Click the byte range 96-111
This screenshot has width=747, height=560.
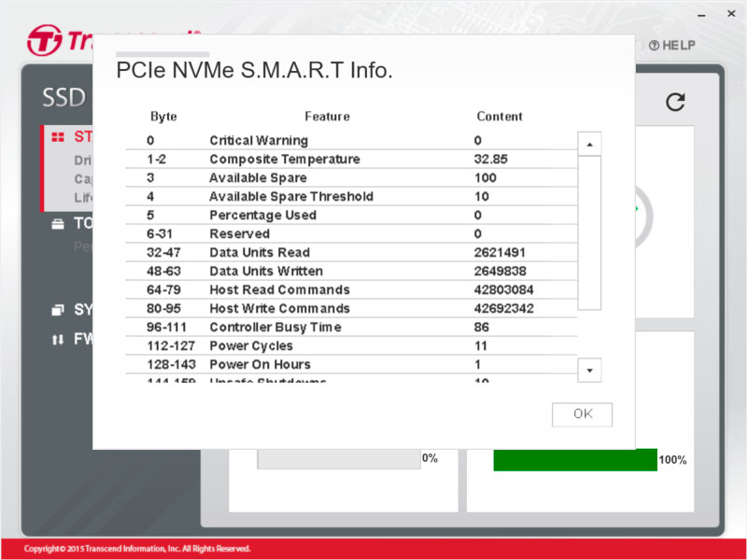166,328
